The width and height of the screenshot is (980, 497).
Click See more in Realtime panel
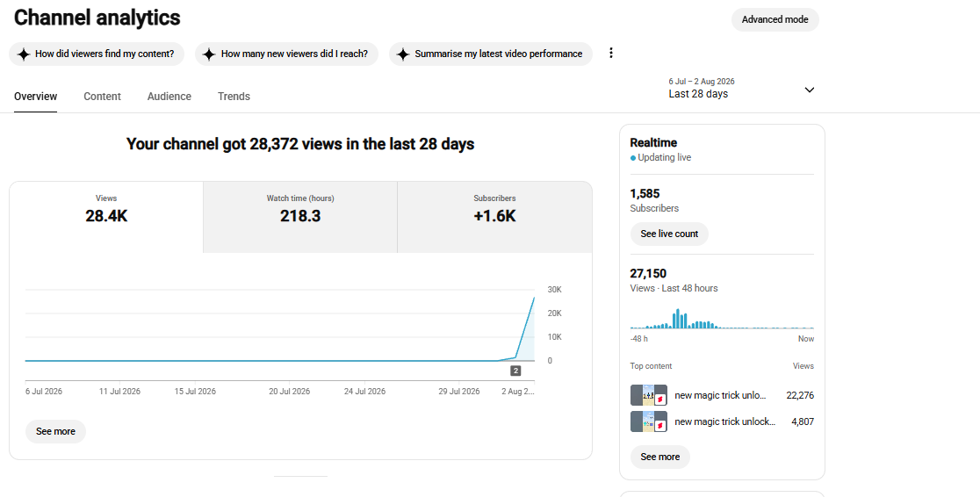click(660, 457)
